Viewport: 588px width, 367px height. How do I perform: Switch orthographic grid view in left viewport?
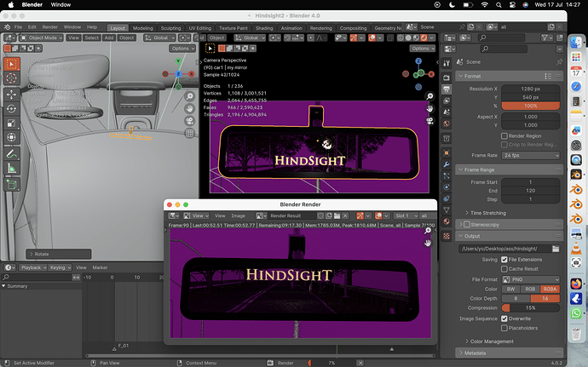click(190, 133)
